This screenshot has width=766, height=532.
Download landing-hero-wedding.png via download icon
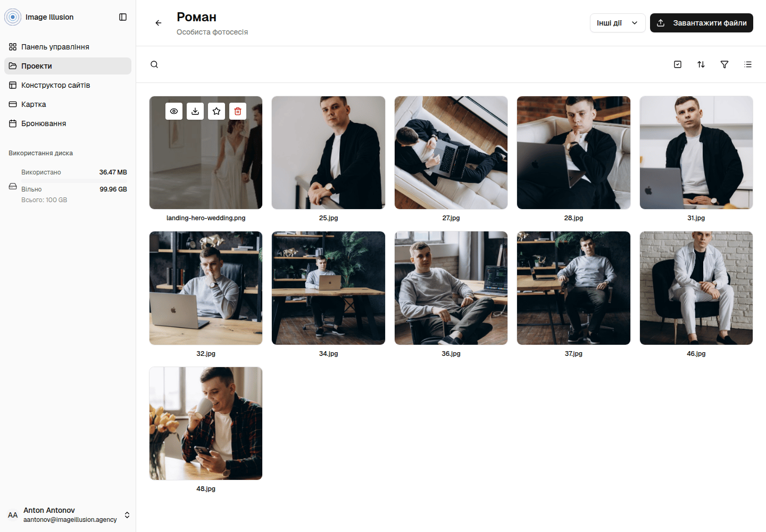(x=195, y=111)
